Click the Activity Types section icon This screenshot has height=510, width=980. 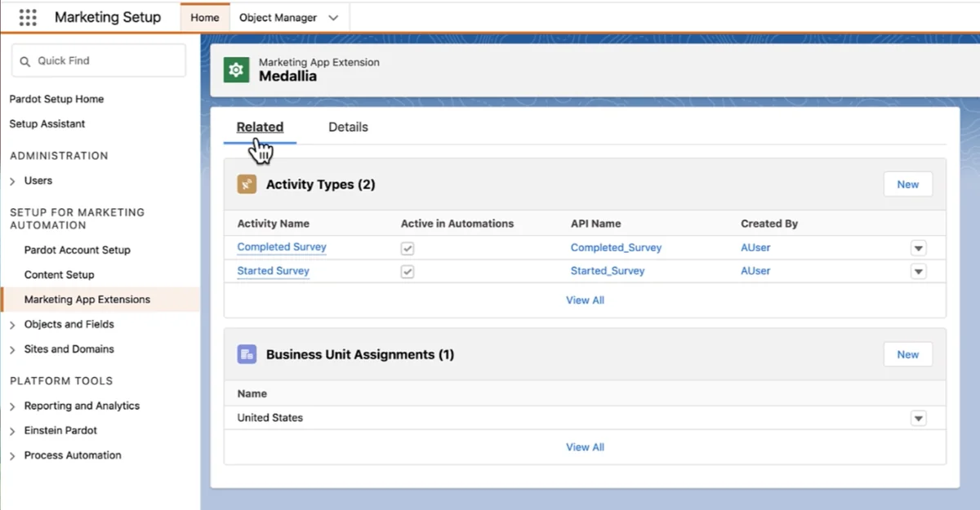(247, 184)
